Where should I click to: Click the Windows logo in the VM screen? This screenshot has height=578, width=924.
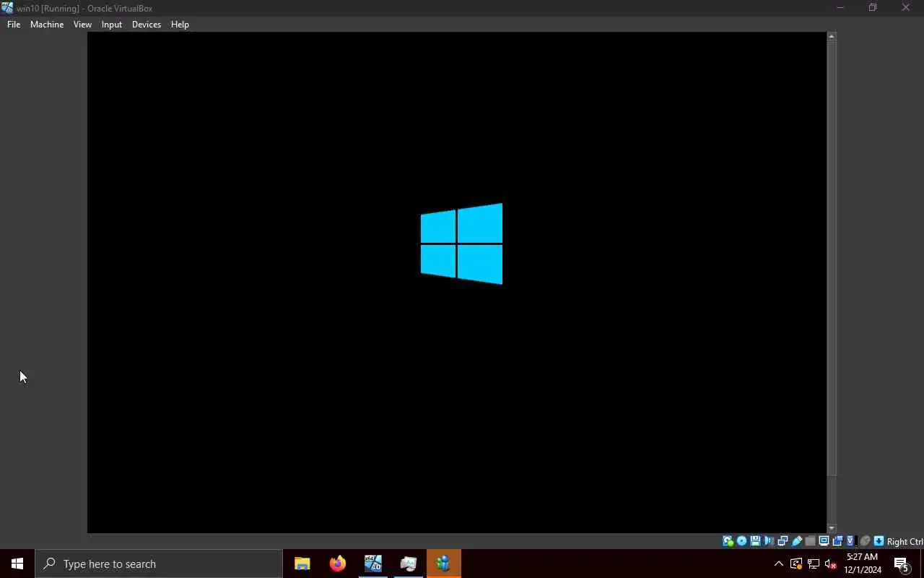pos(461,243)
